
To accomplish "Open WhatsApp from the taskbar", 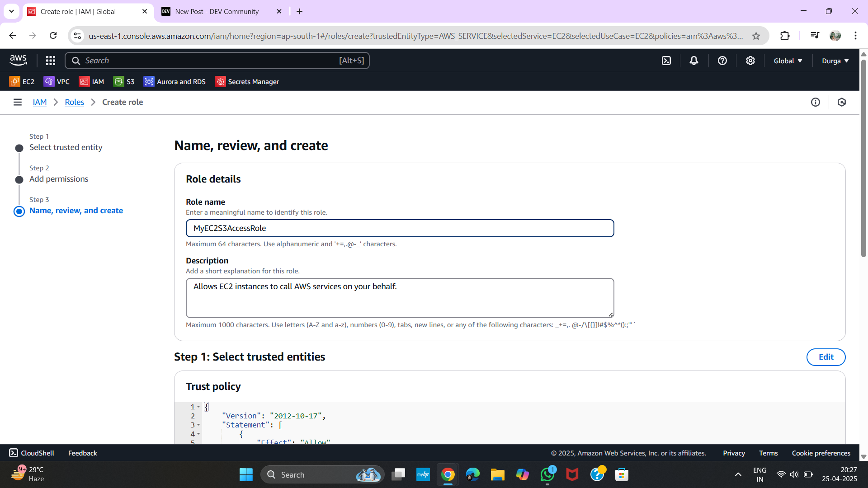I will click(547, 474).
